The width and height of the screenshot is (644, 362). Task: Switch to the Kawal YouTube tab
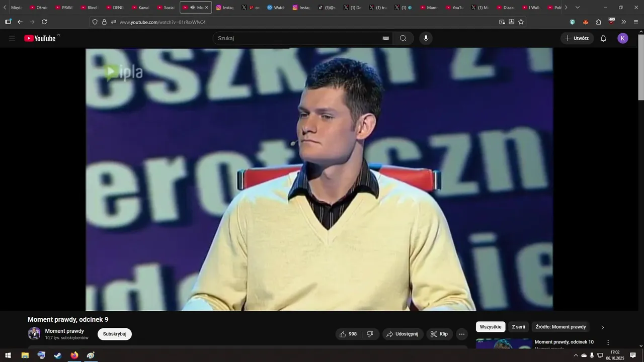pyautogui.click(x=140, y=8)
